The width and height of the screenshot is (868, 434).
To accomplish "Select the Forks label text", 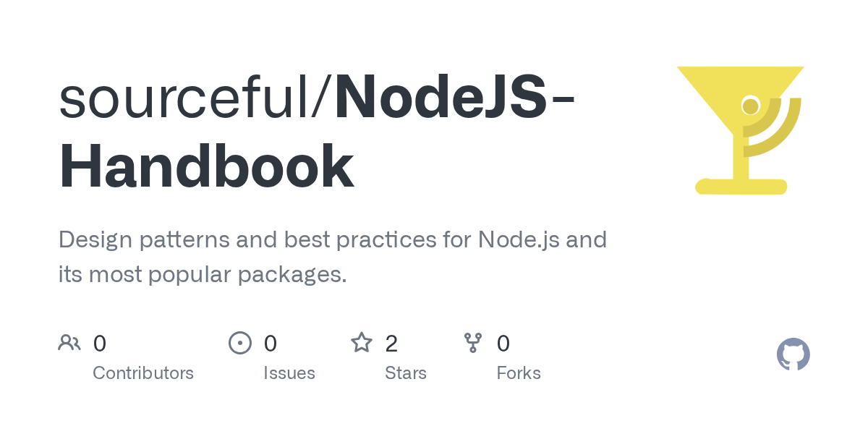I will point(519,373).
